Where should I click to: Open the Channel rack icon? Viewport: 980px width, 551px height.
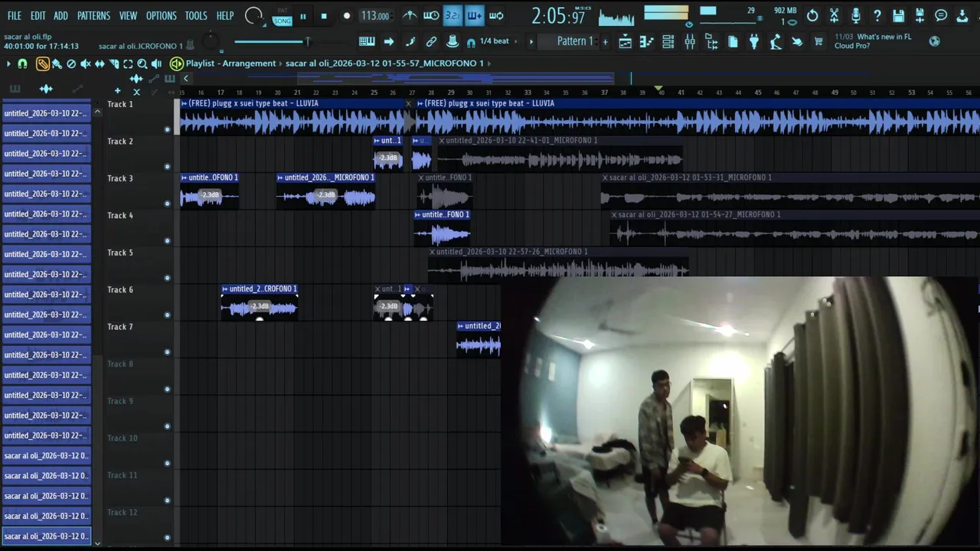click(x=668, y=41)
